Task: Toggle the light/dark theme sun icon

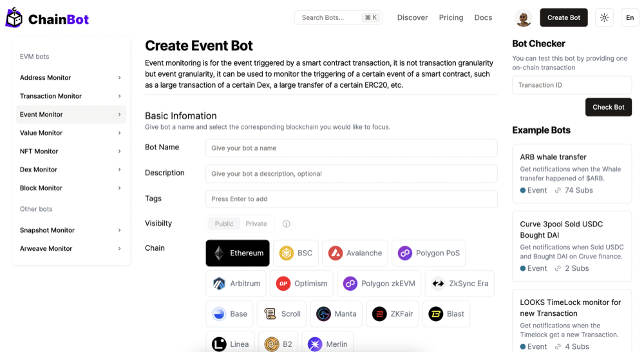Action: click(x=604, y=18)
